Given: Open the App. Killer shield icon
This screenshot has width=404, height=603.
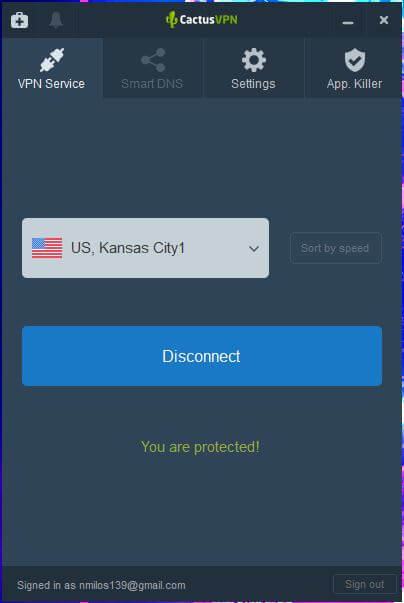Looking at the screenshot, I should 354,60.
